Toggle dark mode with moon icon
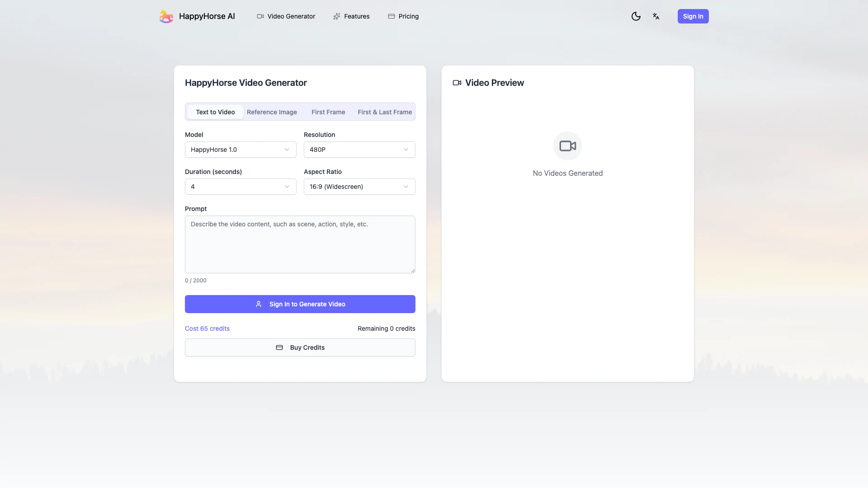Image resolution: width=868 pixels, height=488 pixels. point(636,16)
